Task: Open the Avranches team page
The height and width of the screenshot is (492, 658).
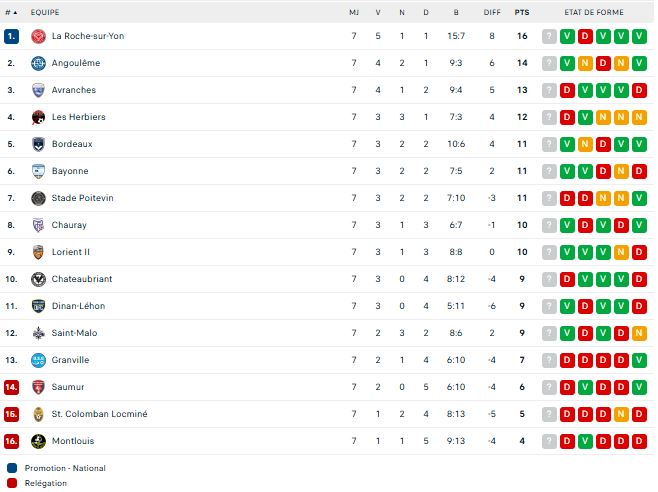Action: (x=74, y=90)
